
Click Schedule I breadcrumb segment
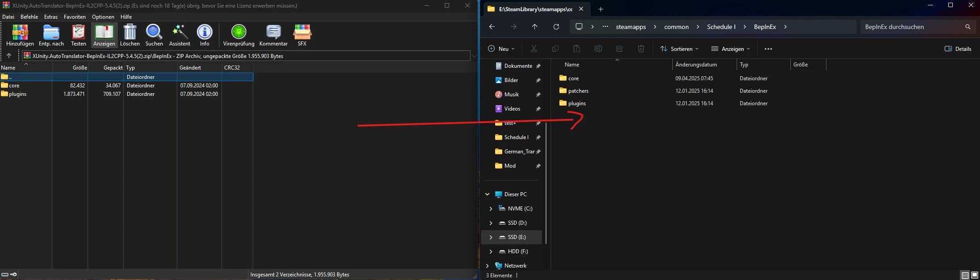click(x=721, y=27)
